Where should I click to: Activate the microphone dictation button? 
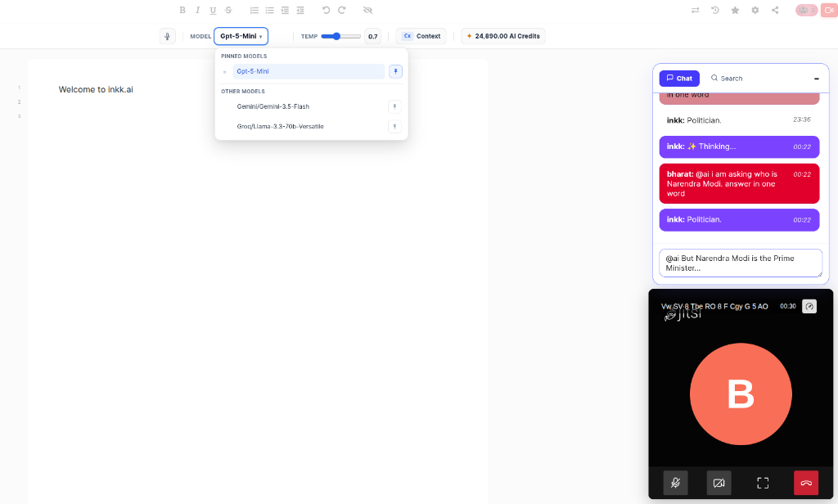click(167, 36)
